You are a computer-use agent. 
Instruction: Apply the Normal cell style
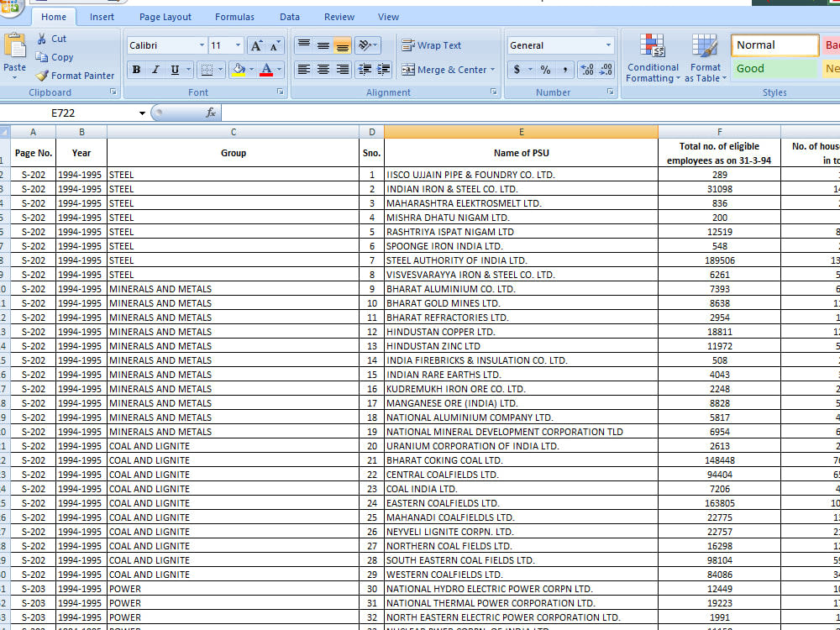pos(774,45)
